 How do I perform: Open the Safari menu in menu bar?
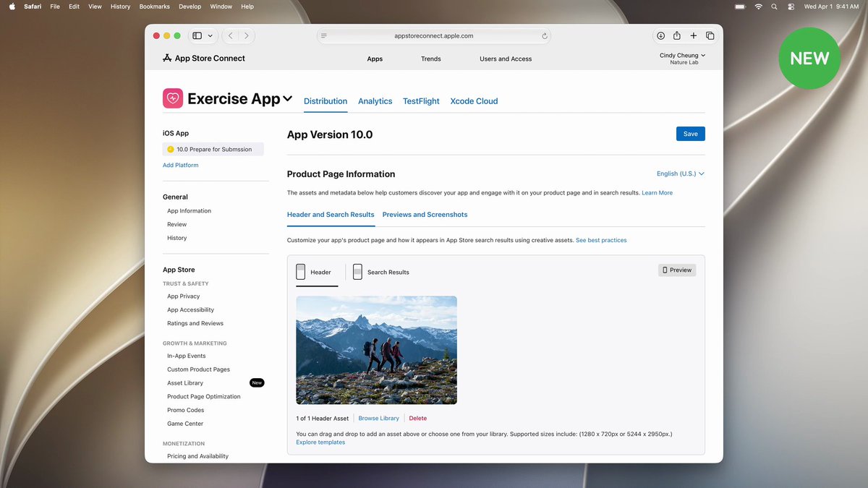(33, 7)
